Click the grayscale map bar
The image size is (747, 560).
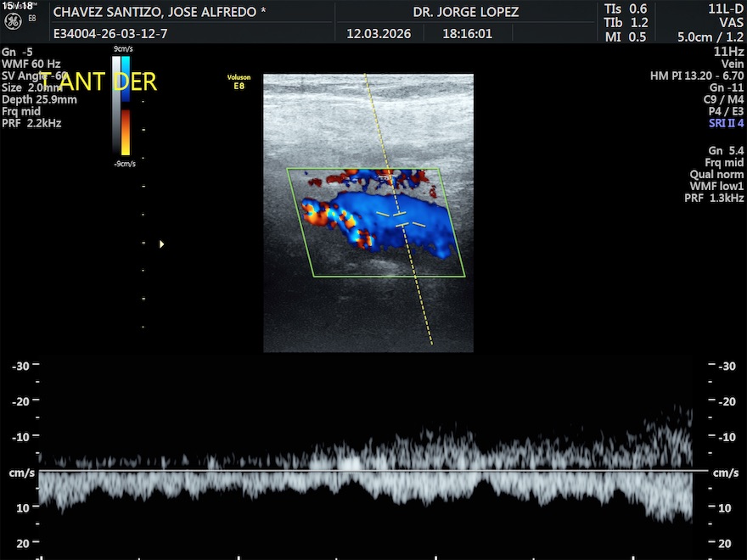point(116,83)
